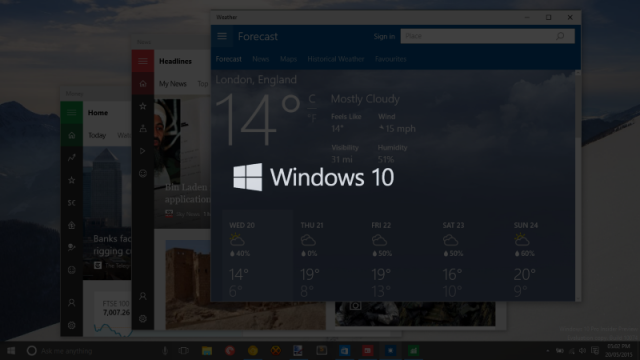
Task: Click the FTSE 100 value 7,007.26
Action: coord(116,313)
